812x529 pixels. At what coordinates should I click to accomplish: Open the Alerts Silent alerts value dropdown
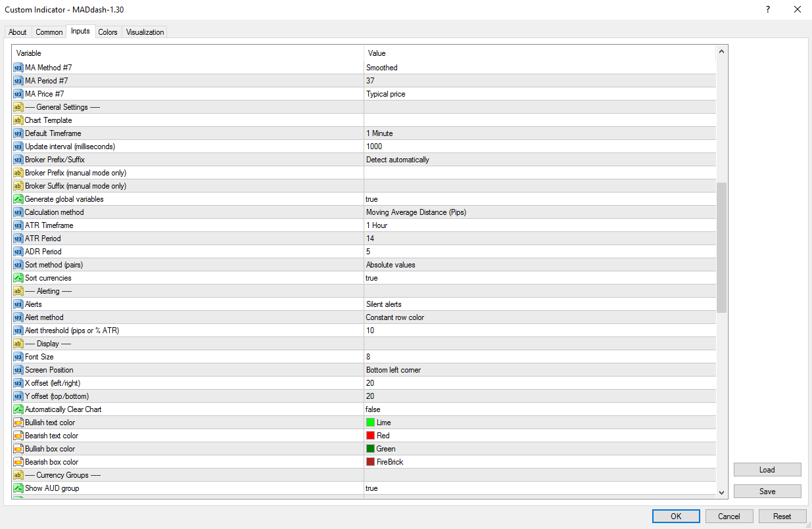(539, 304)
